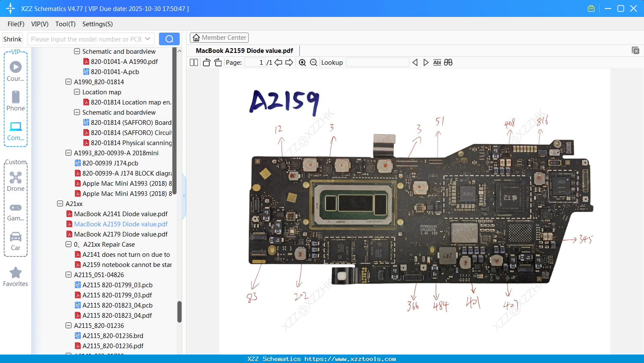Image resolution: width=644 pixels, height=363 pixels.
Task: Click the page number field
Action: pyautogui.click(x=255, y=63)
